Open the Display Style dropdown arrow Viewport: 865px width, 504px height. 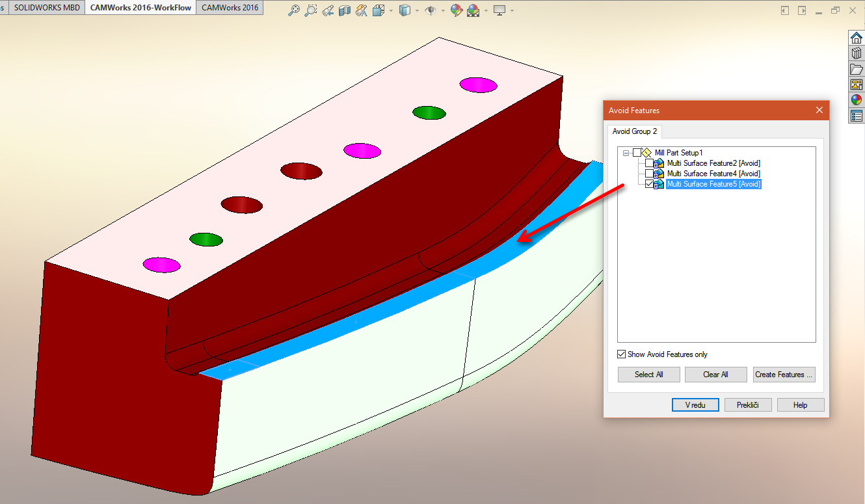click(418, 10)
